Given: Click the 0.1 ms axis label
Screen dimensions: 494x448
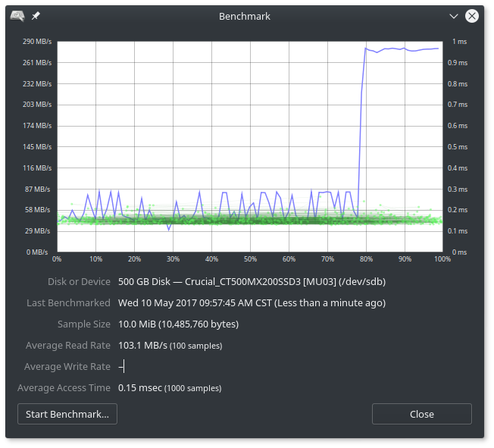Looking at the screenshot, I should 458,230.
